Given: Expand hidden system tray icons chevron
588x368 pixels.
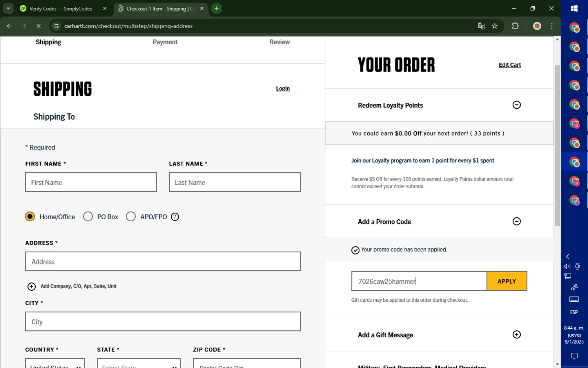Looking at the screenshot, I should [x=568, y=256].
